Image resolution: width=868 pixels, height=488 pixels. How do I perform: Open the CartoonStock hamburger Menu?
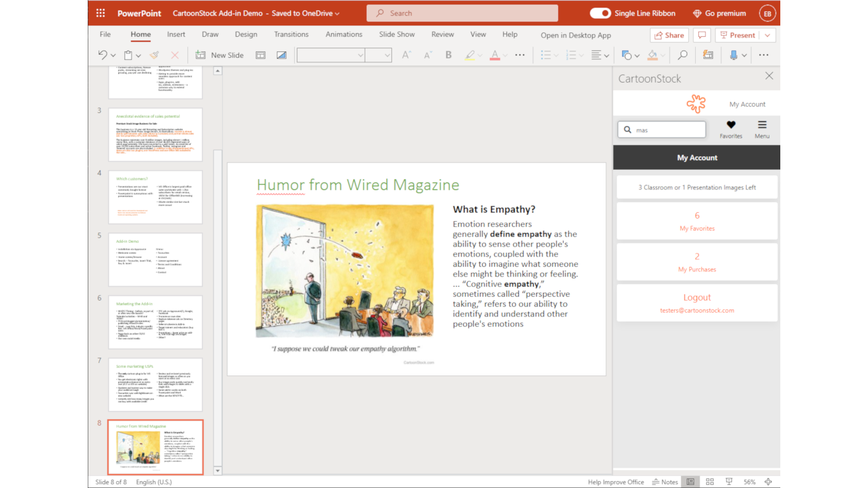[x=762, y=125]
